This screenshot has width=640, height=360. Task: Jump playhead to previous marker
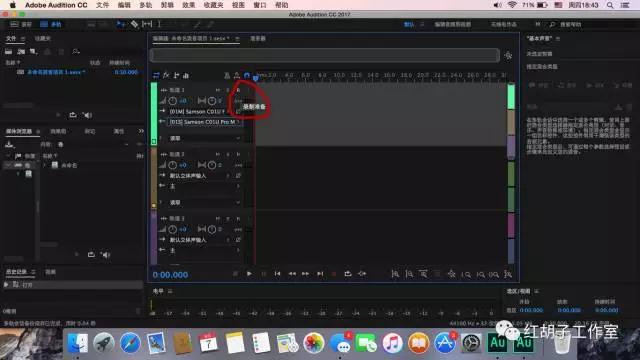click(x=277, y=274)
